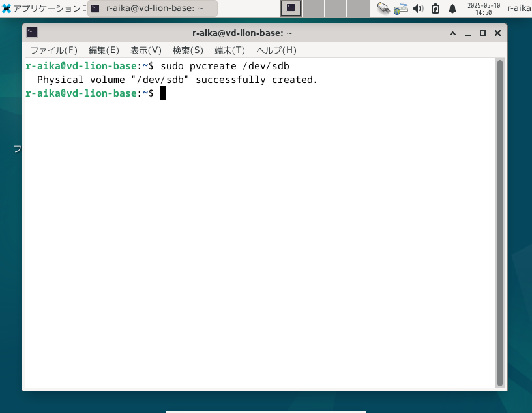Close the terminal window

(497, 33)
